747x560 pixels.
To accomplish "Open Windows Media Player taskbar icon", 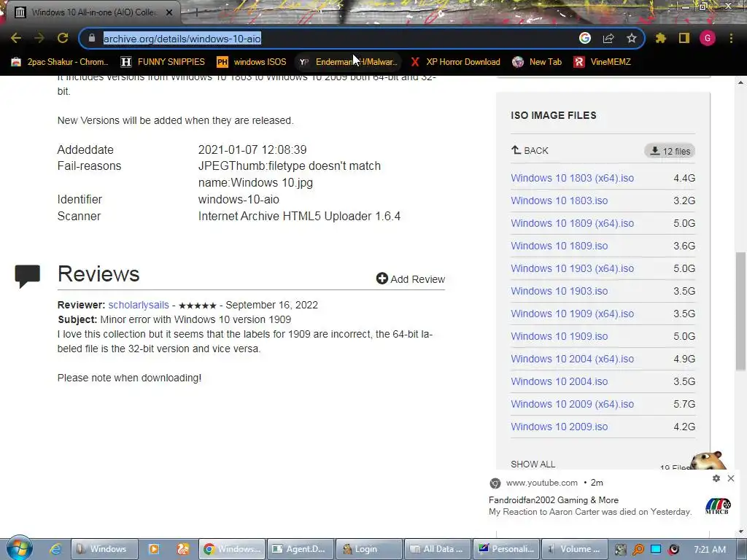I will pyautogui.click(x=154, y=549).
